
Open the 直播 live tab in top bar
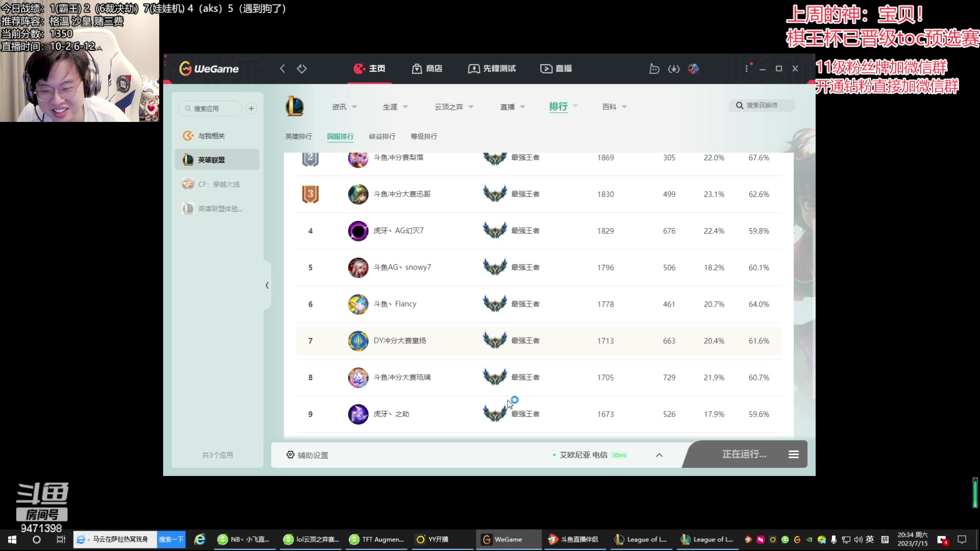click(x=556, y=68)
